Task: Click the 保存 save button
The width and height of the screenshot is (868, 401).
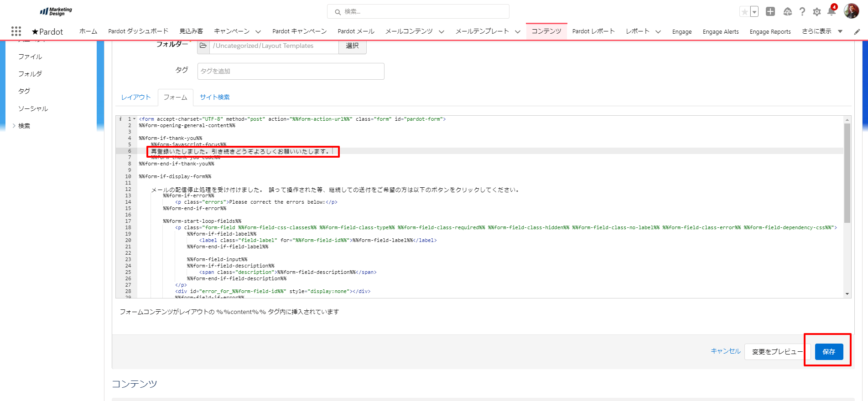Action: point(829,351)
